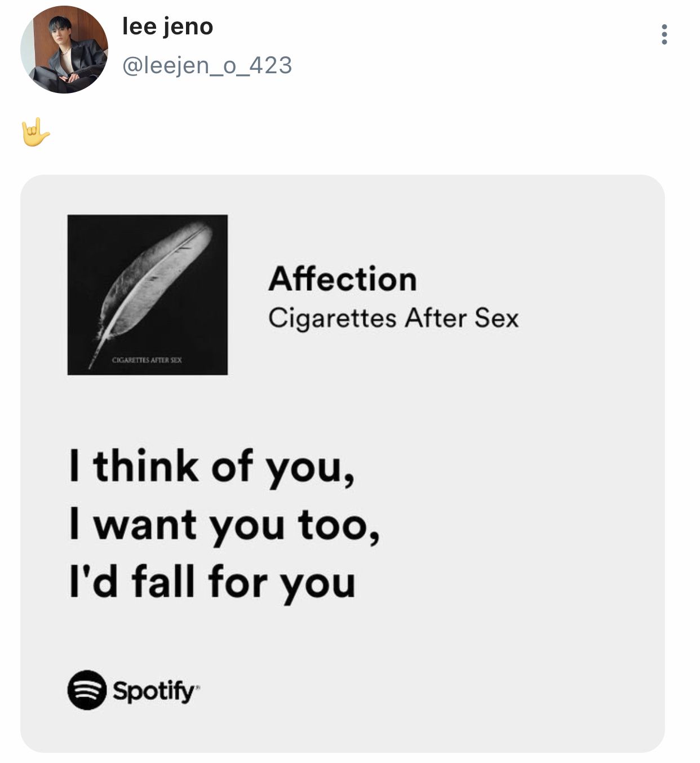This screenshot has height=763, width=700.
Task: Click the Spotify circular logo icon
Action: (x=87, y=689)
